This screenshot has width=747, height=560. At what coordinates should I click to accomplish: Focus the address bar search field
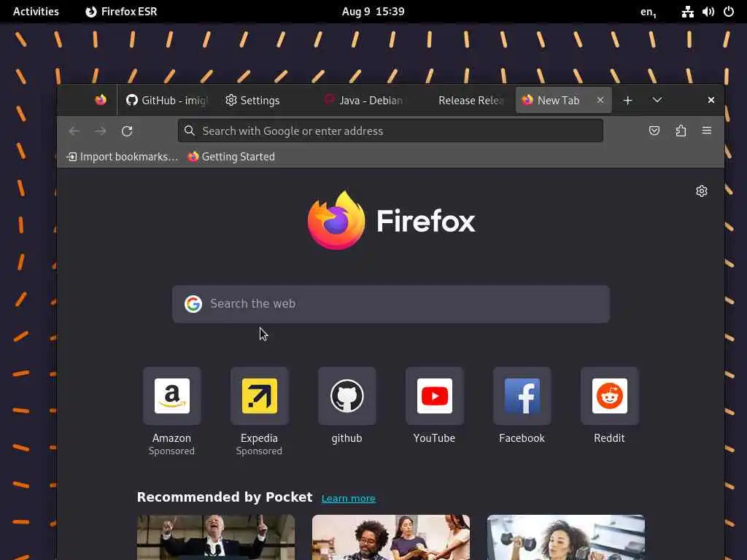pyautogui.click(x=391, y=131)
